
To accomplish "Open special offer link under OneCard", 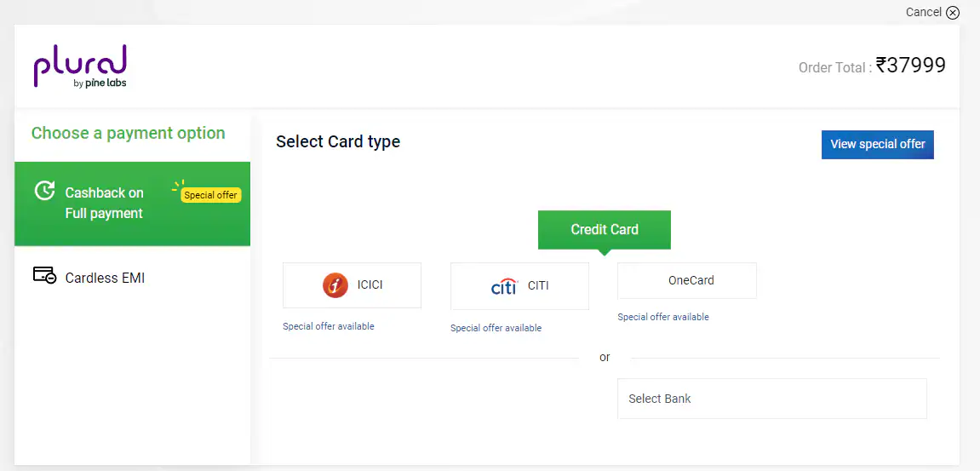I will [x=663, y=317].
